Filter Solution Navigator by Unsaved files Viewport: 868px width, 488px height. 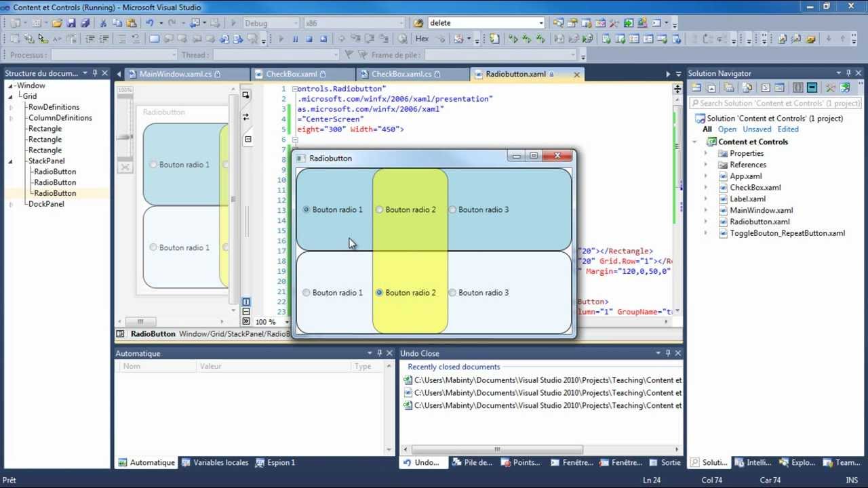(x=757, y=129)
